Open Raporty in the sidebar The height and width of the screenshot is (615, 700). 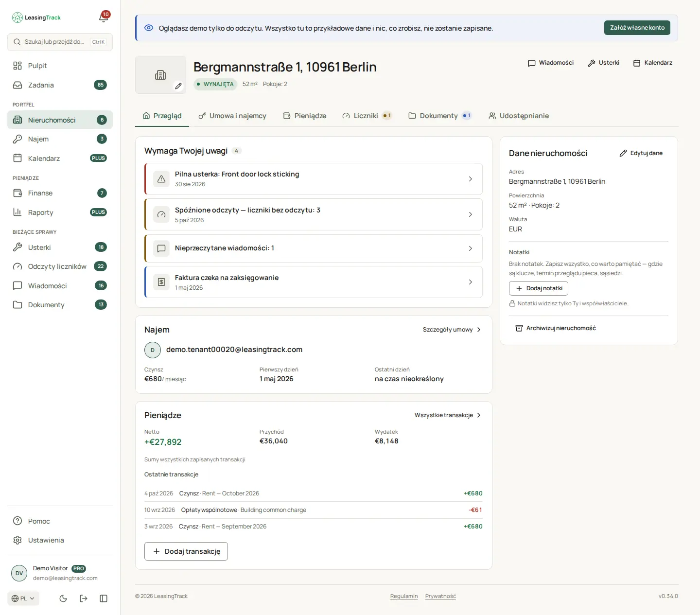60,212
